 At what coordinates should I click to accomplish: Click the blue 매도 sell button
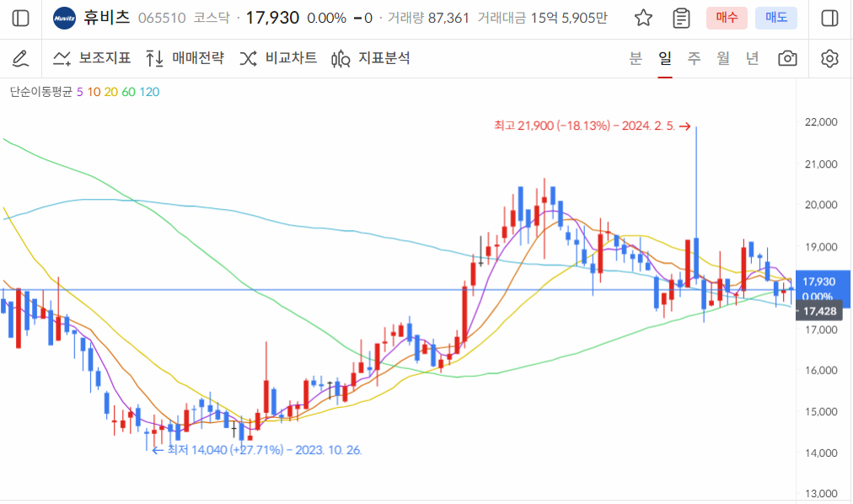click(776, 18)
